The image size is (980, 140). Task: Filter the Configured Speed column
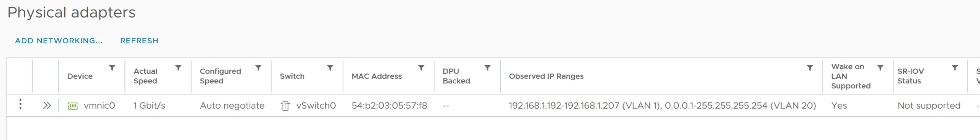(x=258, y=68)
